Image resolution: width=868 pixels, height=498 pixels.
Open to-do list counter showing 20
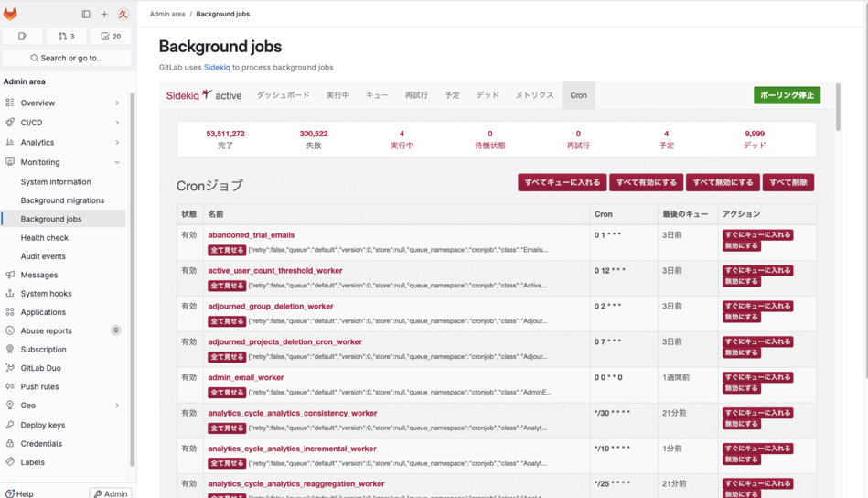click(x=111, y=36)
